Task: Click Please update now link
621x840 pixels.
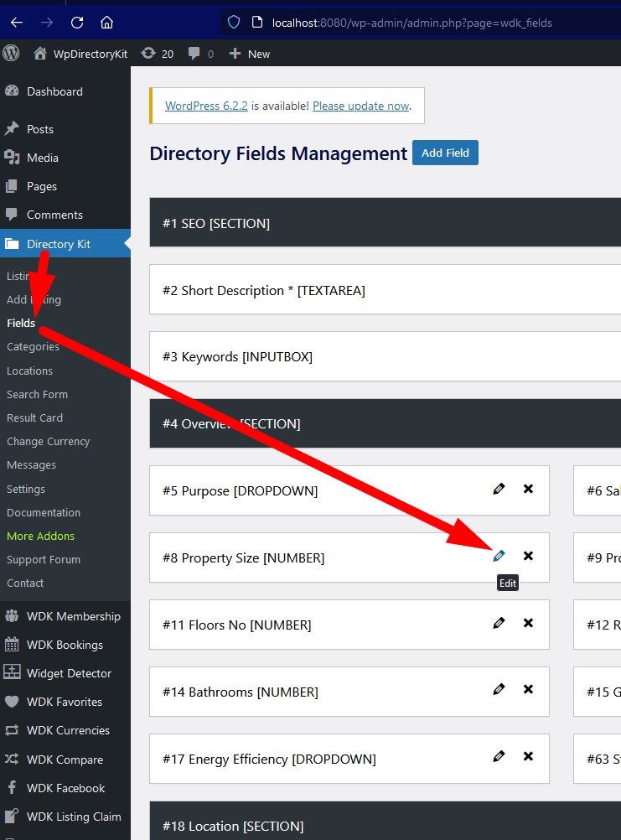Action: 361,106
